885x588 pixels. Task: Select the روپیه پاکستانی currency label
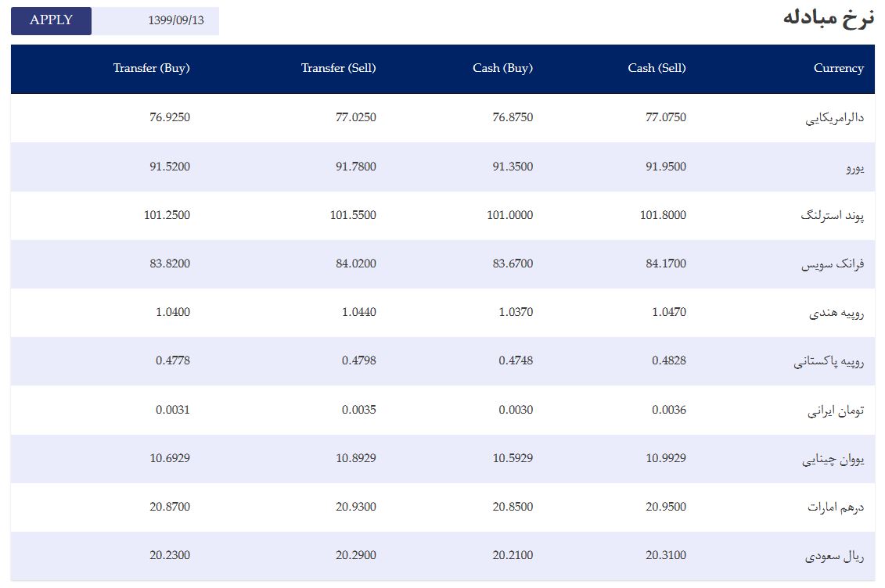coord(829,360)
